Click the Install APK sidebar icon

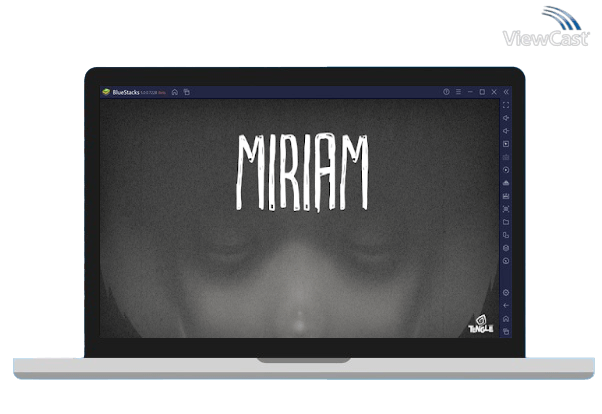click(506, 183)
